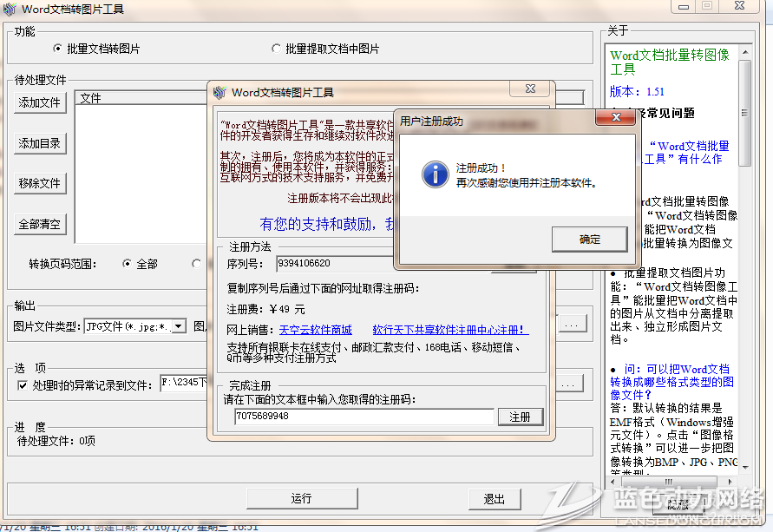Select 批量提取文档中图片 radio option
Image resolution: width=773 pixels, height=532 pixels.
(276, 49)
